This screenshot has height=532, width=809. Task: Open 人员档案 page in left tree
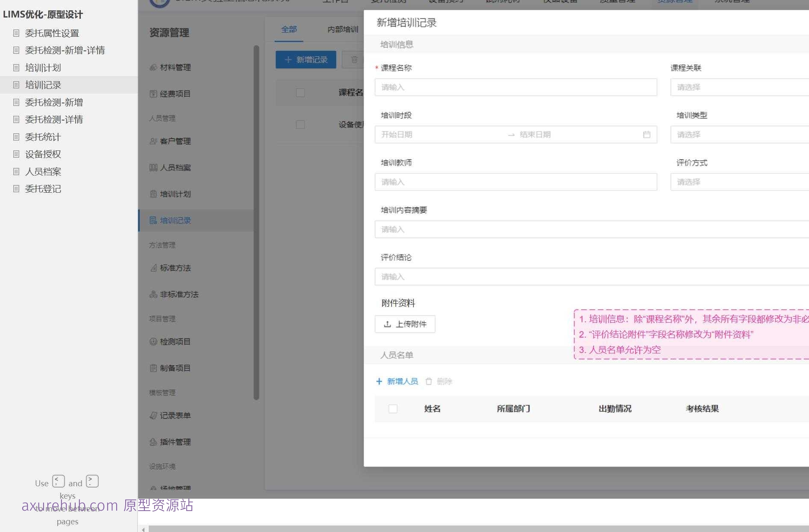point(43,171)
